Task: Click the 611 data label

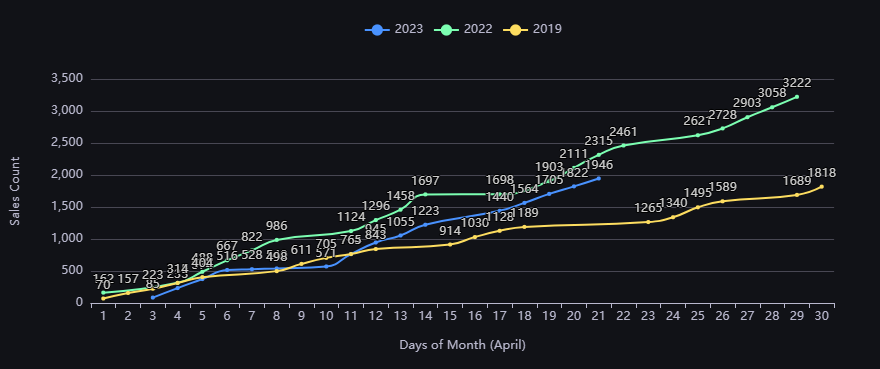Action: tap(301, 250)
